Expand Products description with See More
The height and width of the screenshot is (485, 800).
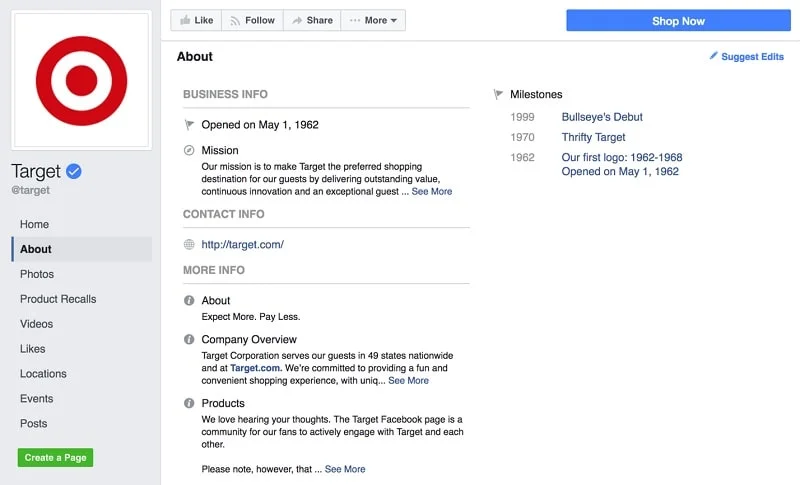point(345,469)
